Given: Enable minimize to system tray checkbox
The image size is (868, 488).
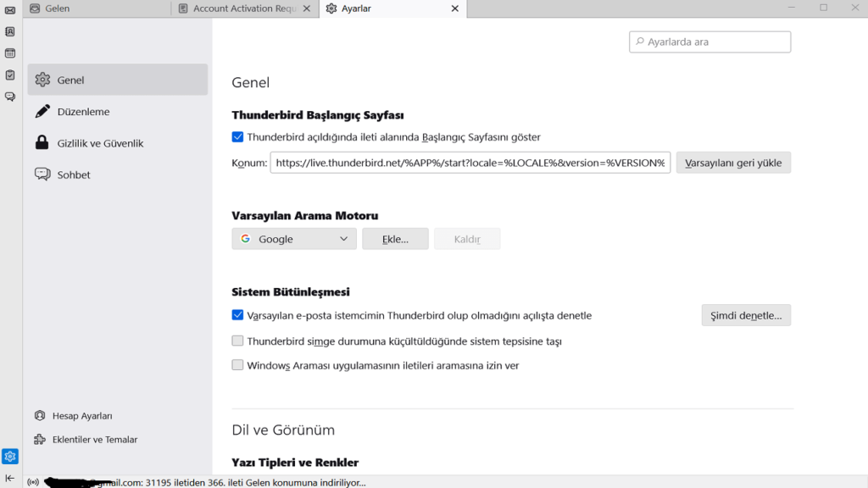Looking at the screenshot, I should click(237, 341).
